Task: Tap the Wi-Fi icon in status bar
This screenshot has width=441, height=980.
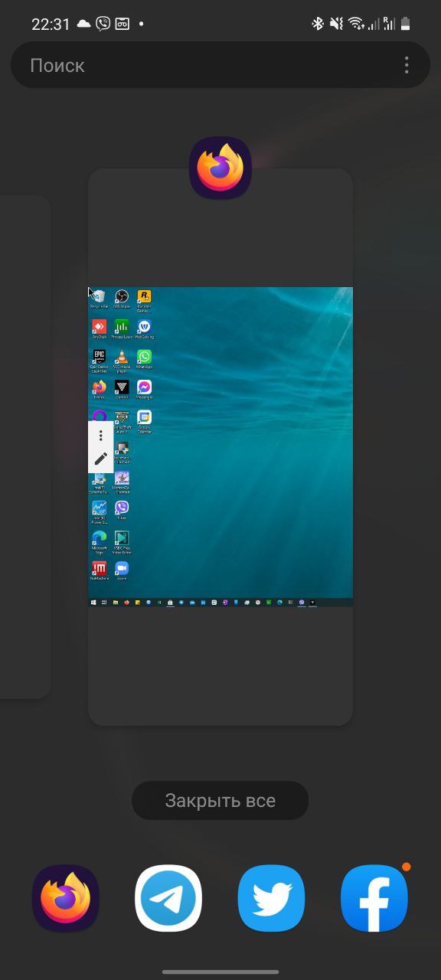Action: [356, 24]
